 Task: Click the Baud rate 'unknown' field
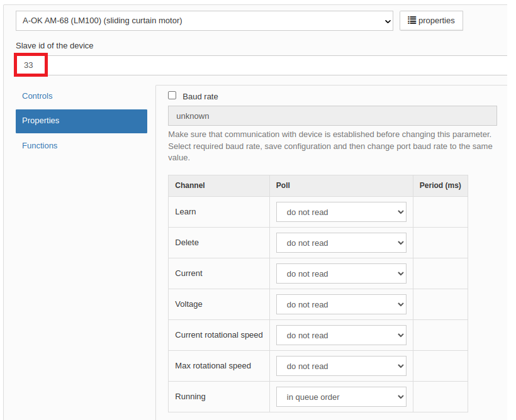(x=332, y=116)
